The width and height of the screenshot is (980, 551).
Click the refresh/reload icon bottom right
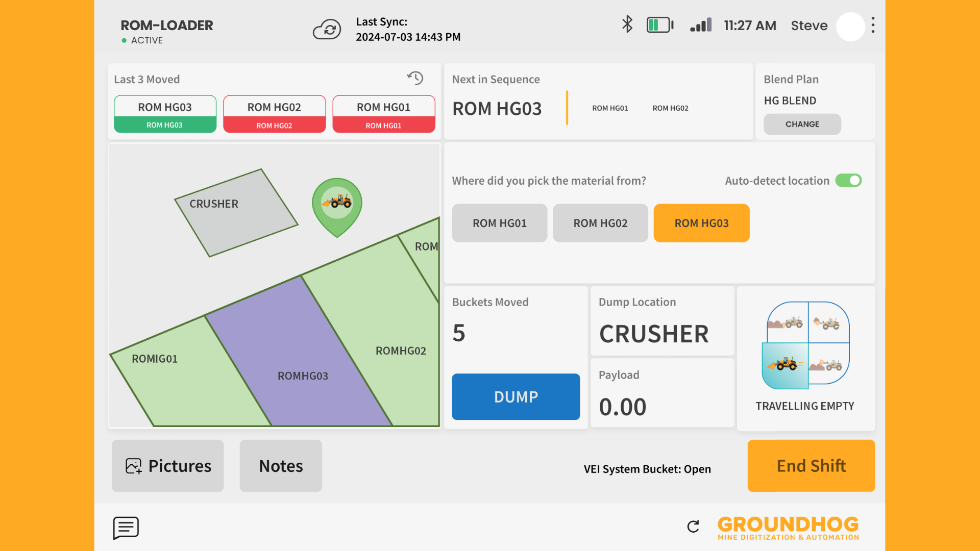(693, 526)
